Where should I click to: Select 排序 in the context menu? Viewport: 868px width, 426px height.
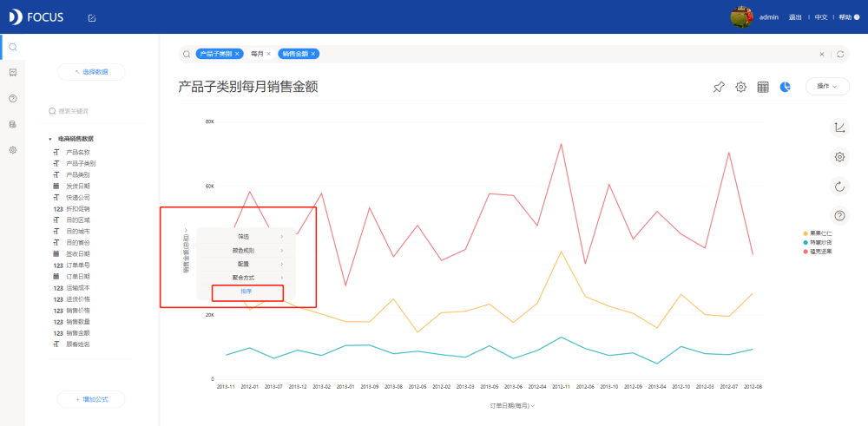pyautogui.click(x=247, y=291)
